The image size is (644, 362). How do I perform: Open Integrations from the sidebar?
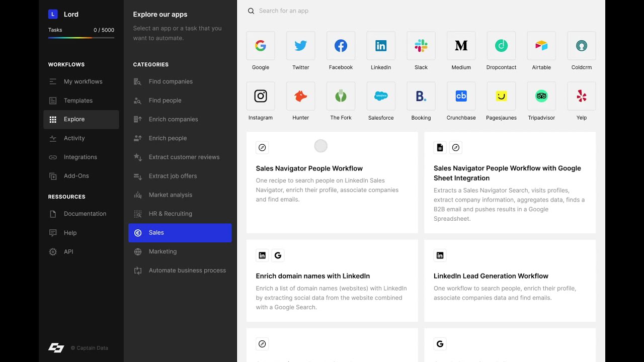[82, 157]
